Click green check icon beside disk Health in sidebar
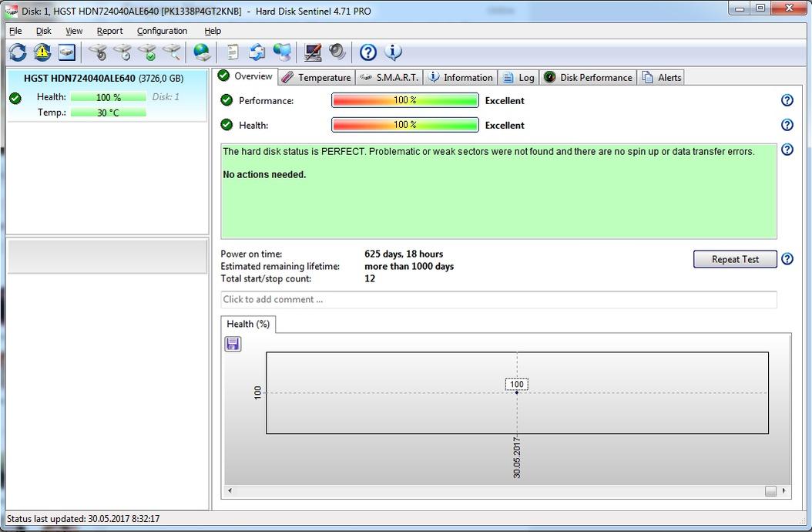812x532 pixels. [15, 97]
